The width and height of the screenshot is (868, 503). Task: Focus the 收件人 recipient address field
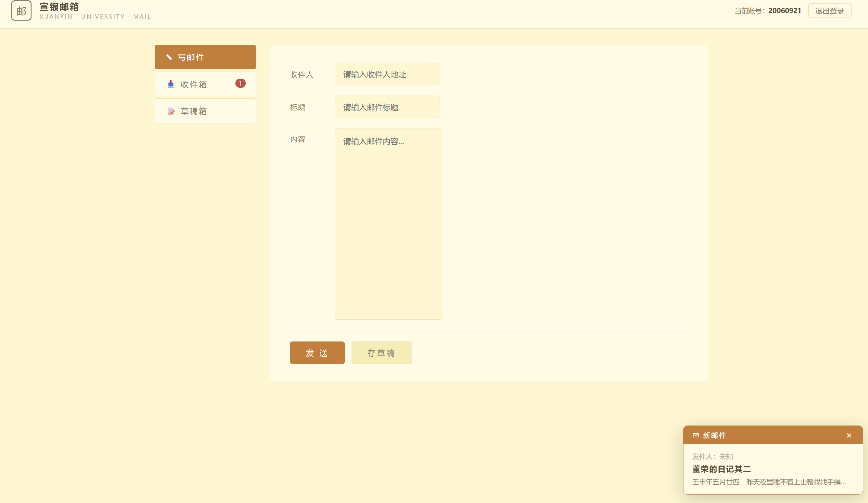coord(387,74)
